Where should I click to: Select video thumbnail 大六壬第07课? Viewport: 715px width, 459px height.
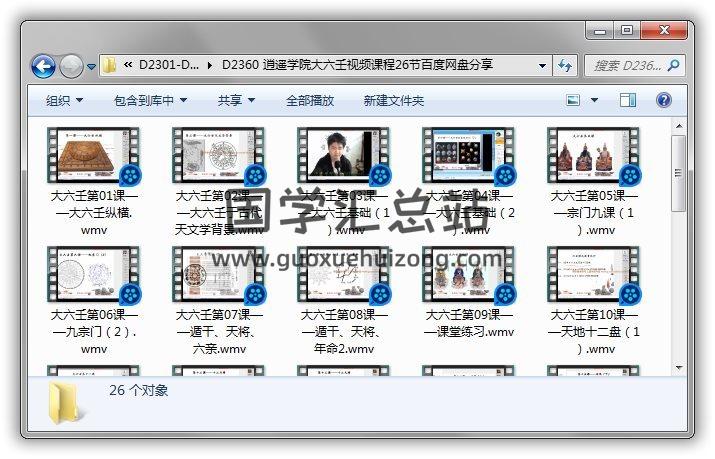coord(219,274)
